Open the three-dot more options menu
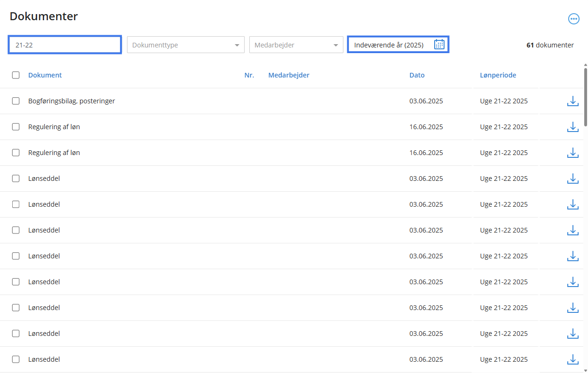The image size is (588, 373). pyautogui.click(x=573, y=19)
